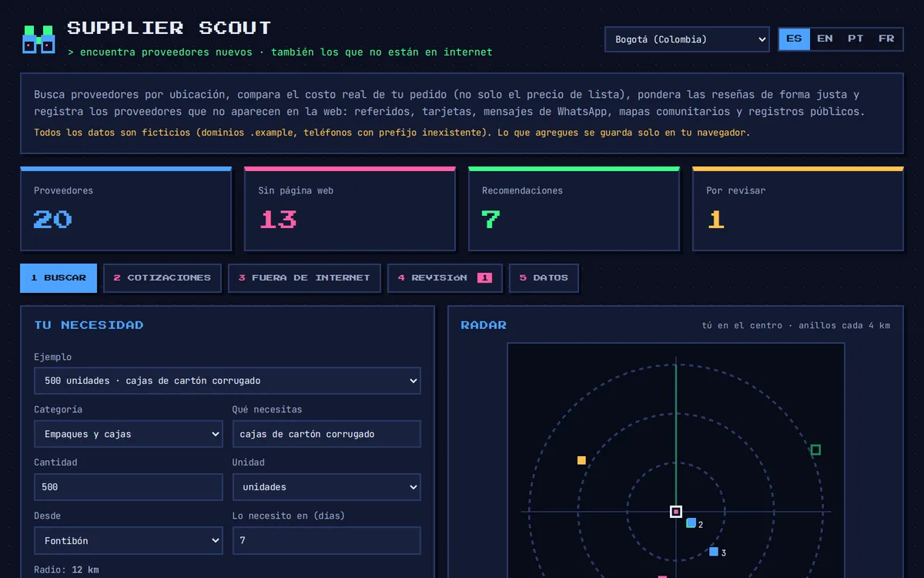
Task: Switch language to PT
Action: 855,39
